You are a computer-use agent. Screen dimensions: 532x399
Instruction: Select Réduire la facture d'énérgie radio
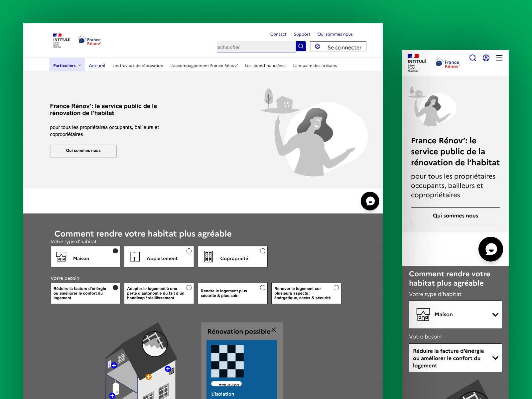(115, 288)
